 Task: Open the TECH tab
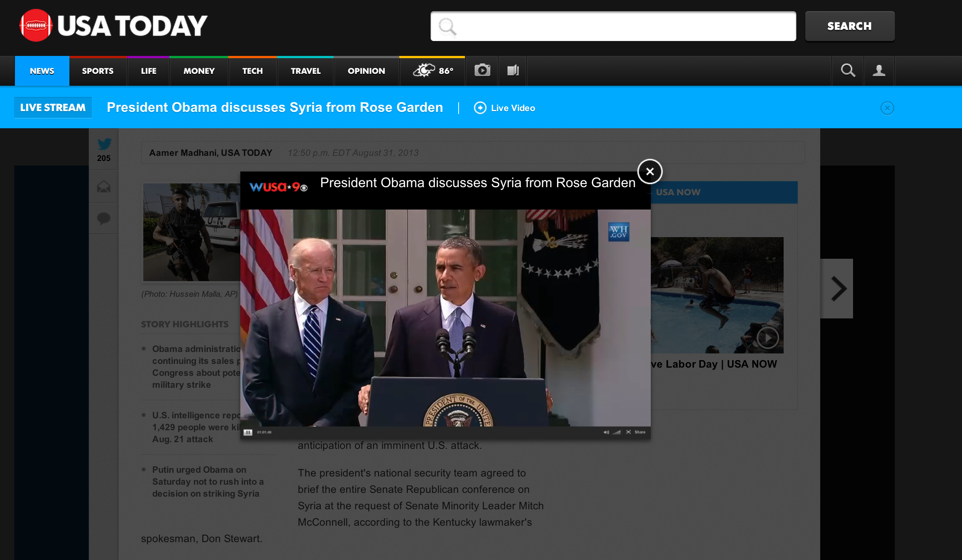[252, 71]
